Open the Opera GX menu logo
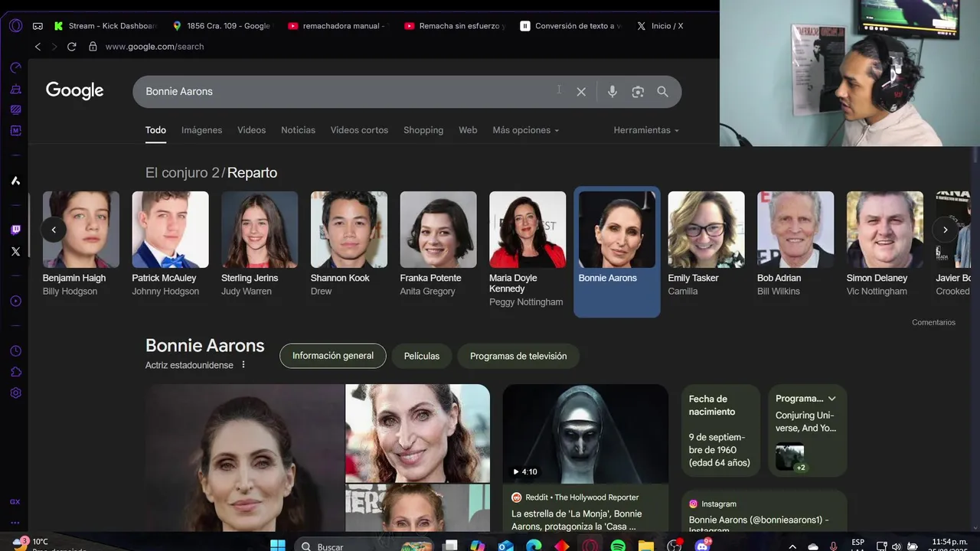The image size is (980, 551). coord(15,25)
